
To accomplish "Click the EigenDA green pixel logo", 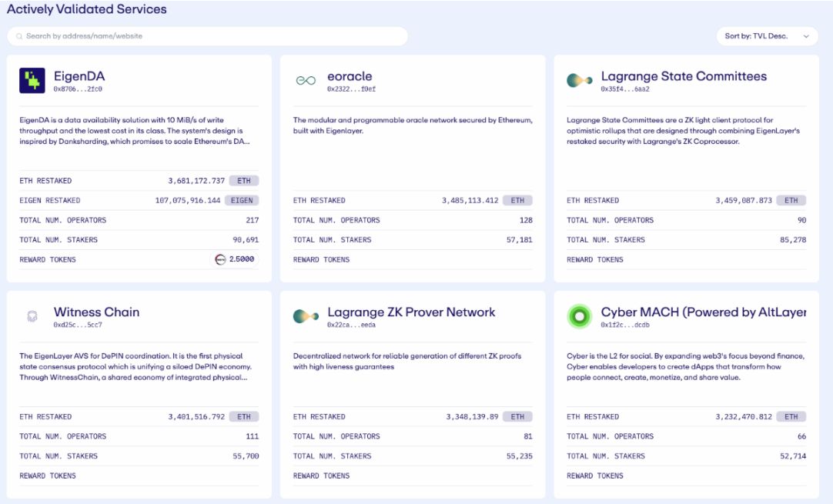I will pyautogui.click(x=32, y=81).
